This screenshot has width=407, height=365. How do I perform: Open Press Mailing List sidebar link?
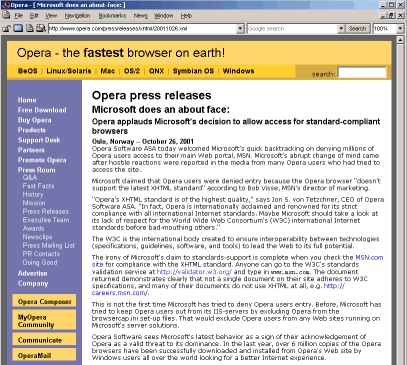click(x=49, y=245)
